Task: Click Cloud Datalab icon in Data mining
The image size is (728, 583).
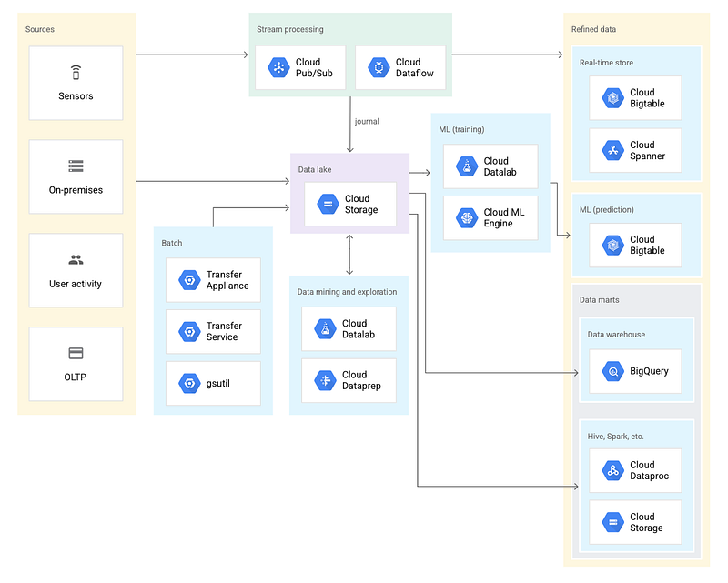Action: click(x=325, y=329)
